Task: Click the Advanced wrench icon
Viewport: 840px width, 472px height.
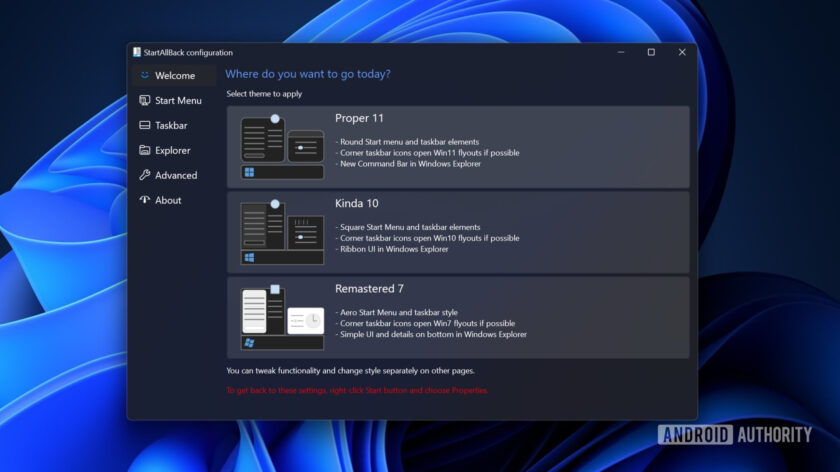Action: (145, 176)
